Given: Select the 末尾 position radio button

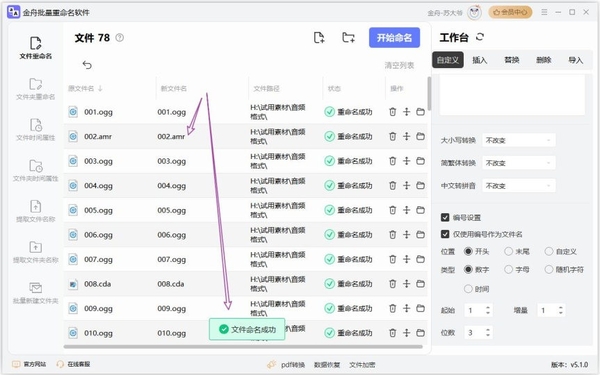Looking at the screenshot, I should tap(508, 251).
